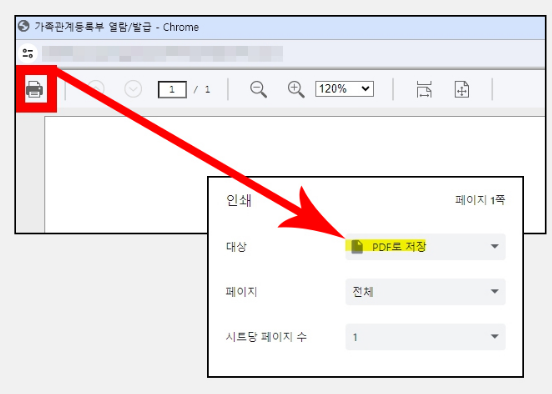
Task: Click the page number input field
Action: pyautogui.click(x=172, y=89)
